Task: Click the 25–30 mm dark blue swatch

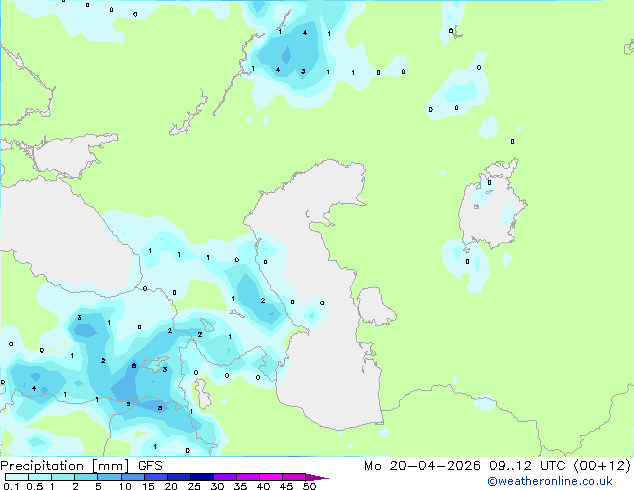Action: click(202, 477)
